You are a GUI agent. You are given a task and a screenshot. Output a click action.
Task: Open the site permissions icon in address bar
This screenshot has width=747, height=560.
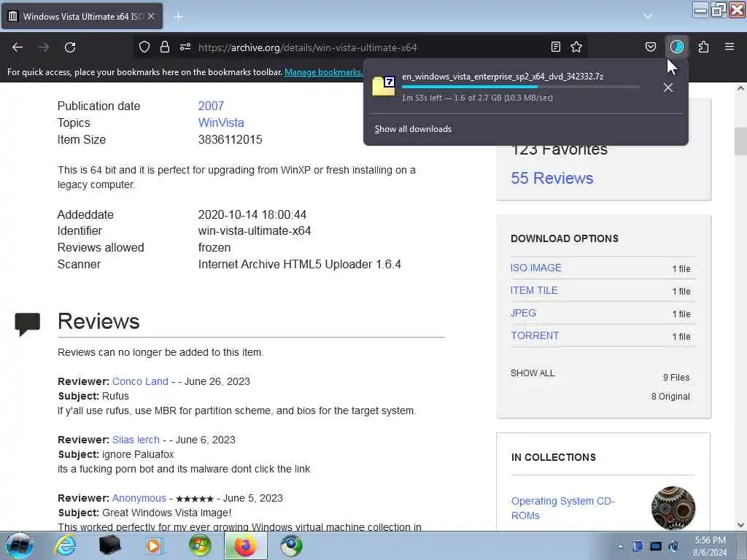pyautogui.click(x=185, y=47)
